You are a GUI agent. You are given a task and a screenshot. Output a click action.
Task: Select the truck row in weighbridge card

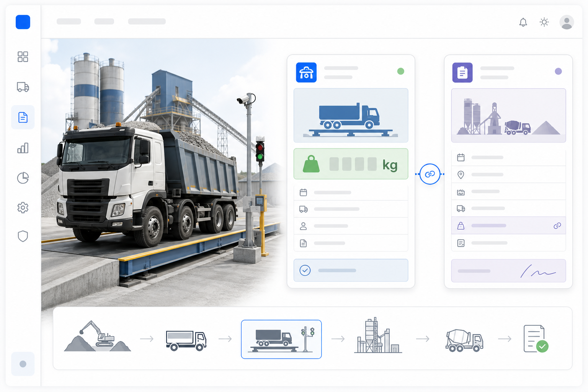(x=351, y=209)
